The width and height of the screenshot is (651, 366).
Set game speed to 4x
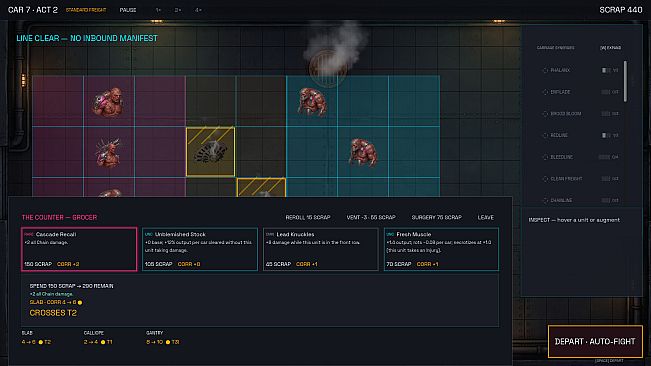(198, 10)
